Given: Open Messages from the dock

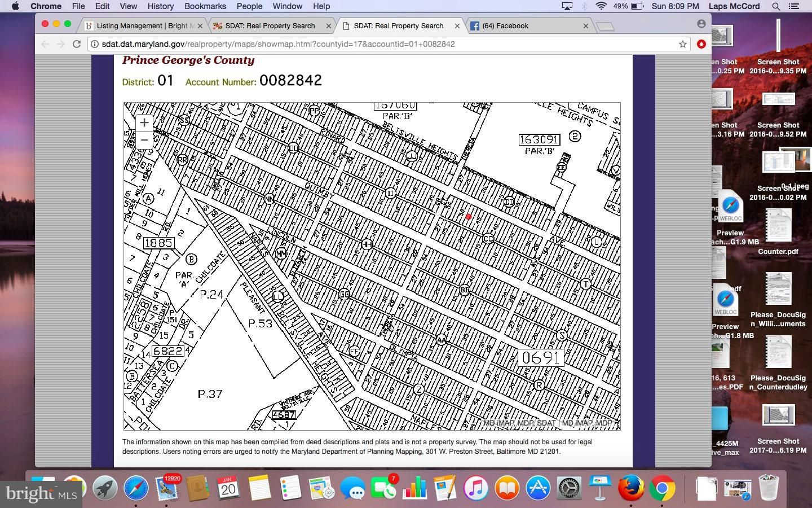Looking at the screenshot, I should 352,488.
